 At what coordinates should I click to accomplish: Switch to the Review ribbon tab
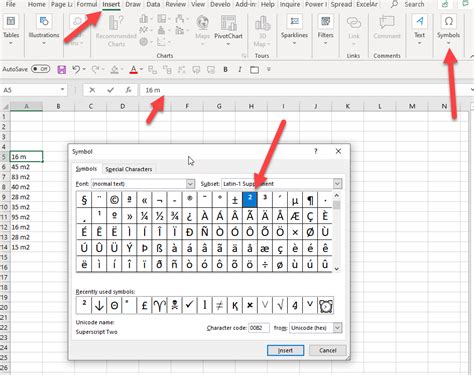click(176, 4)
